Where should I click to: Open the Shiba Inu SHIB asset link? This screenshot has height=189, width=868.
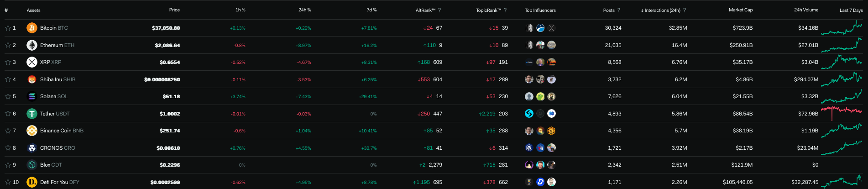[58, 79]
